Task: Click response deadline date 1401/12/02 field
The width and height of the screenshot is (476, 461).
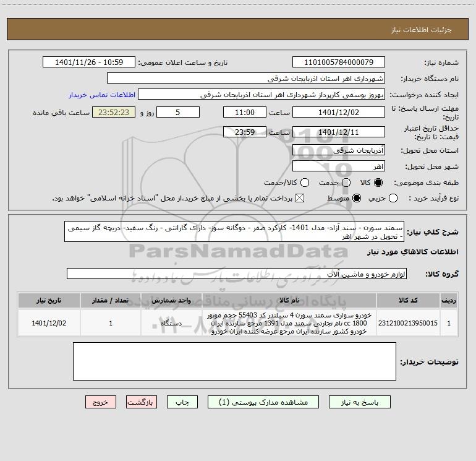Action: pyautogui.click(x=339, y=112)
